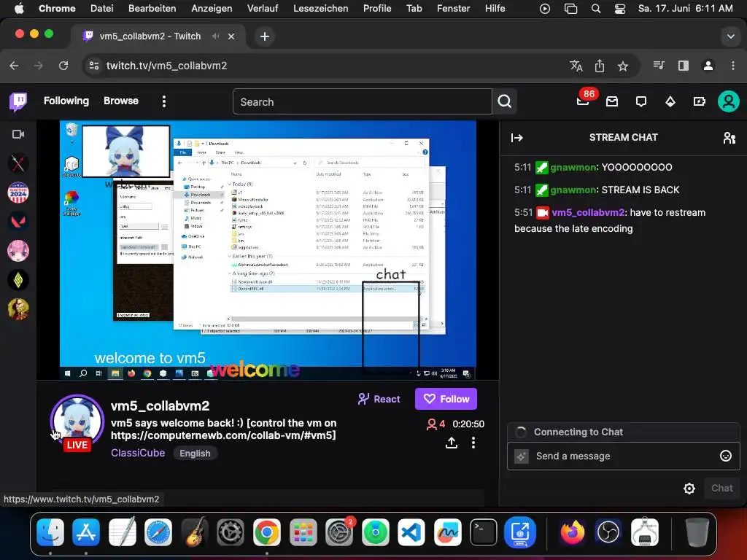Screen dimensions: 747x560
Task: Expand Chrome tab search chevron
Action: pos(730,36)
